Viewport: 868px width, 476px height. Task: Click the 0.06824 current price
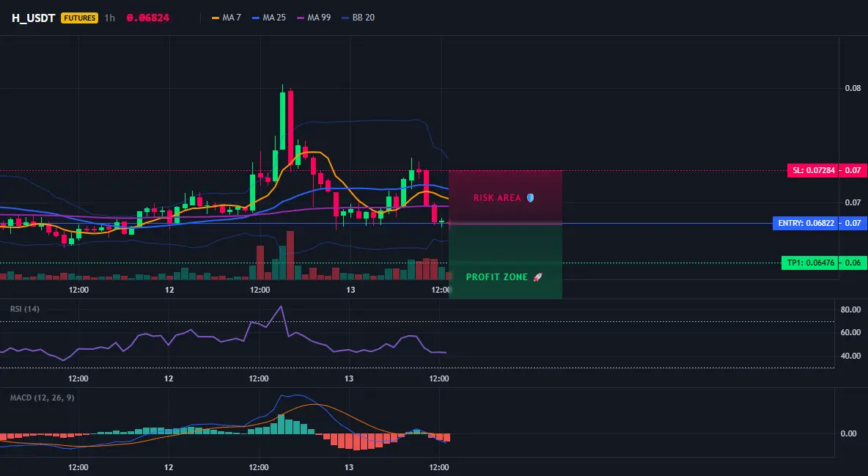point(148,18)
